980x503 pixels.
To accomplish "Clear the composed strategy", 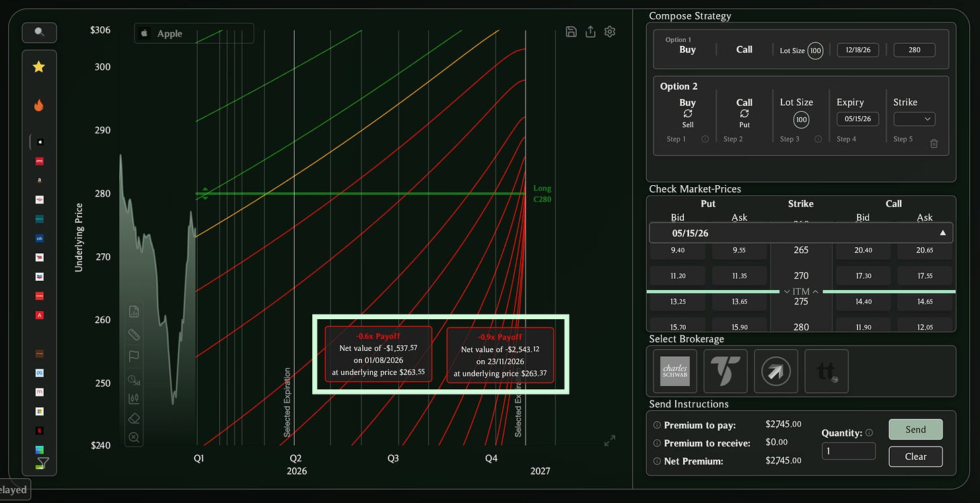I will pos(915,457).
